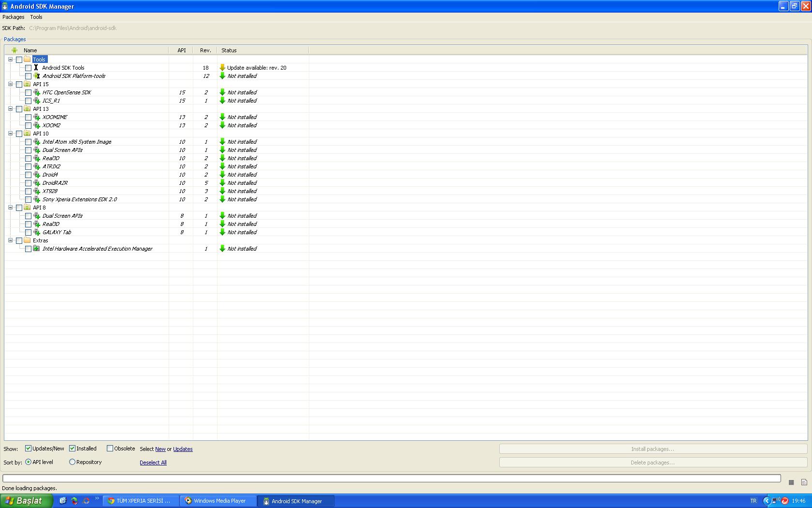Click the Extras folder icon
Viewport: 812px width, 508px height.
pos(27,240)
